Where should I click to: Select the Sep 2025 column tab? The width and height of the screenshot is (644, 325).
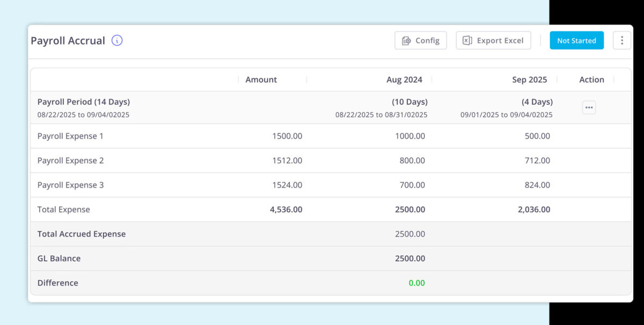(x=529, y=80)
